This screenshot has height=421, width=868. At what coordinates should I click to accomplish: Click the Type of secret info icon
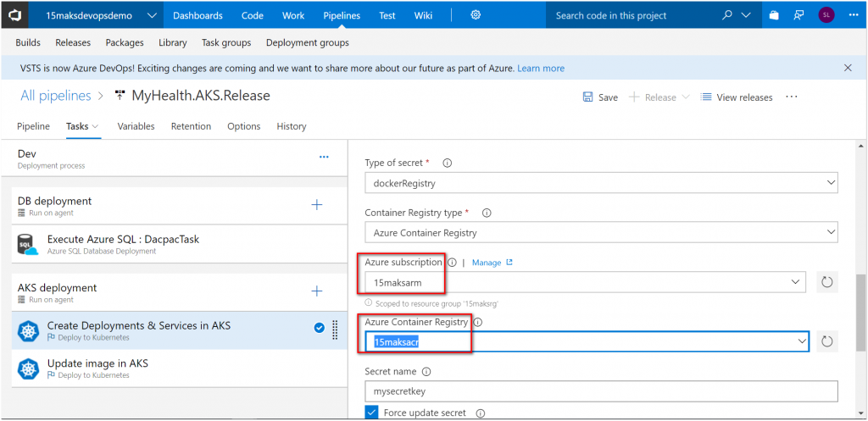coord(448,163)
